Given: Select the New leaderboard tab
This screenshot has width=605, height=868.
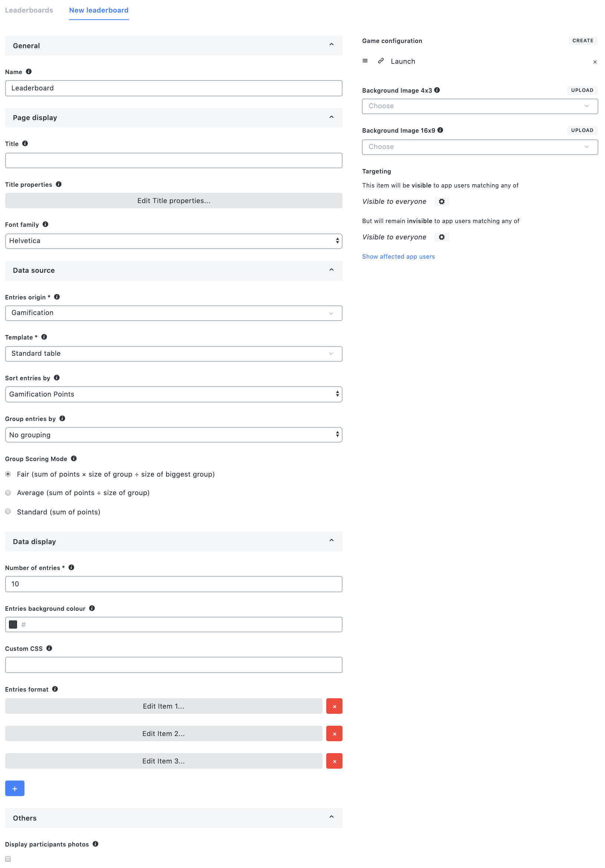Looking at the screenshot, I should coord(99,10).
